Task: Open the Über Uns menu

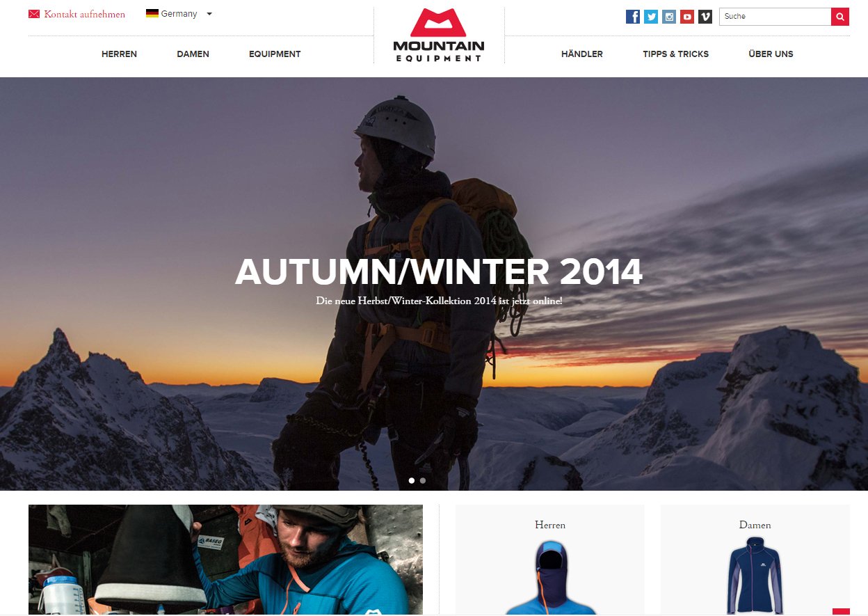Action: tap(771, 54)
